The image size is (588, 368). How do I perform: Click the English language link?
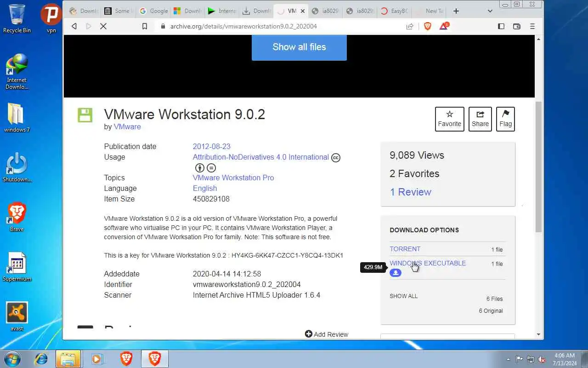pyautogui.click(x=205, y=188)
